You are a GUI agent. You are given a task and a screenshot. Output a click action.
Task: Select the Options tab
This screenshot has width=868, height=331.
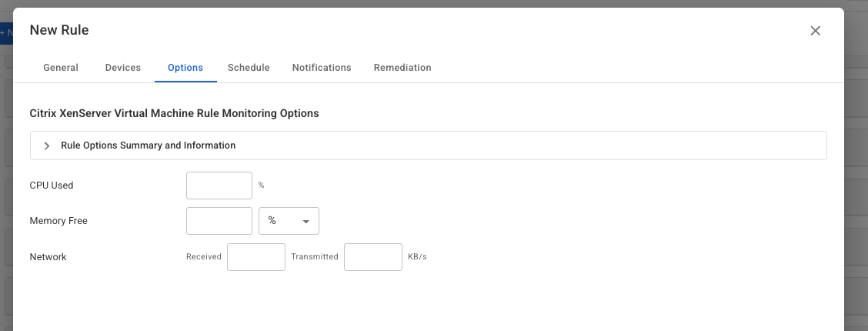point(185,68)
